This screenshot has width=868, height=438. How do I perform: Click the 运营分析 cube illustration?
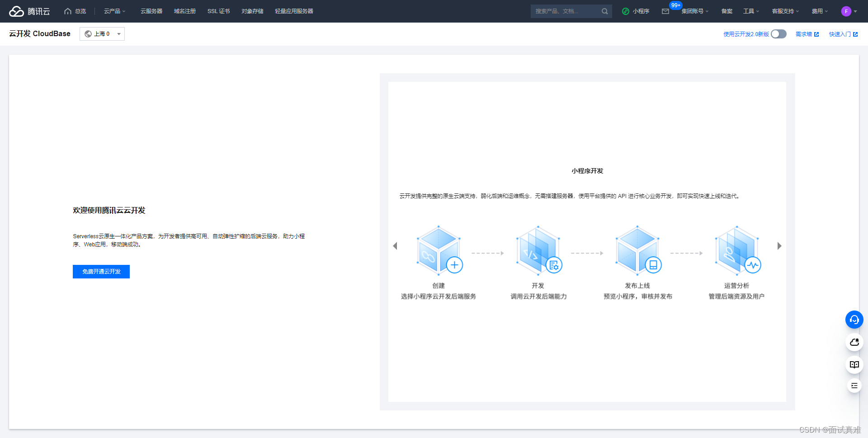click(x=738, y=250)
